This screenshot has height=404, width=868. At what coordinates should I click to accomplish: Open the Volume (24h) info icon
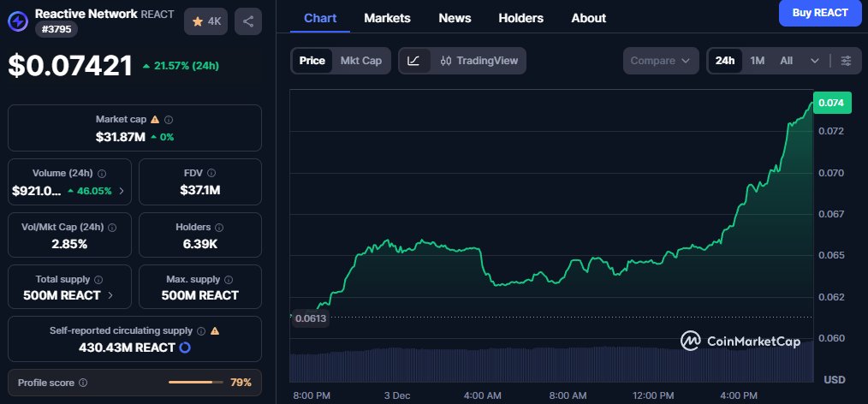pyautogui.click(x=102, y=174)
